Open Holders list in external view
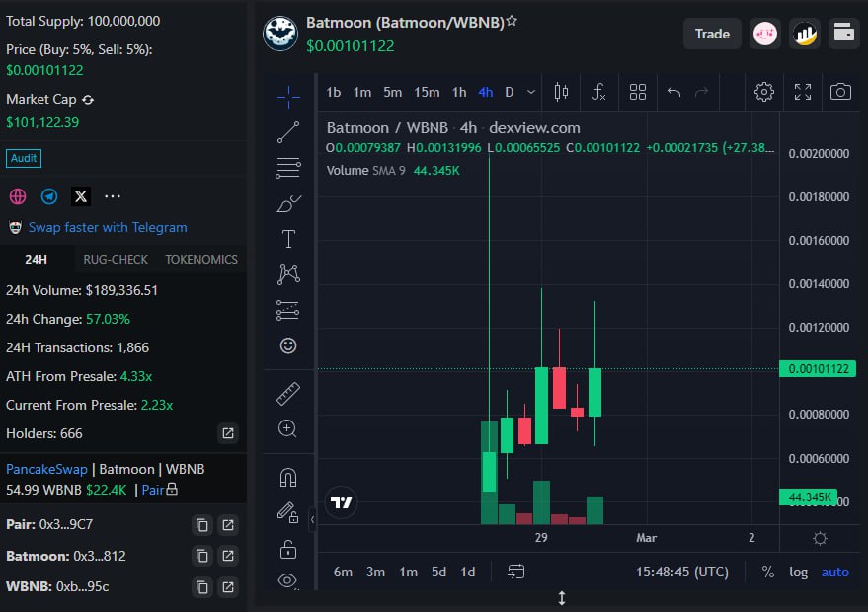Viewport: 868px width, 612px height. (228, 433)
